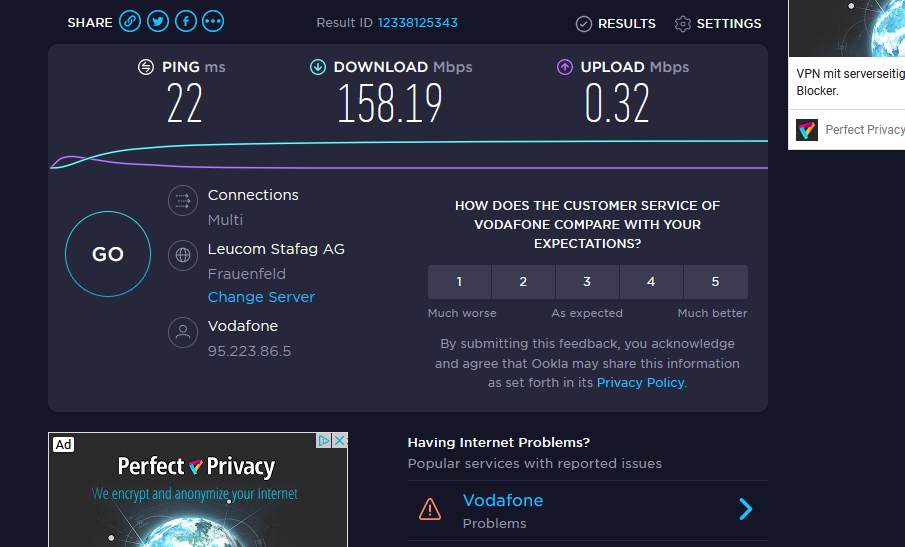This screenshot has width=905, height=547.
Task: Share result on Twitter
Action: pyautogui.click(x=158, y=22)
